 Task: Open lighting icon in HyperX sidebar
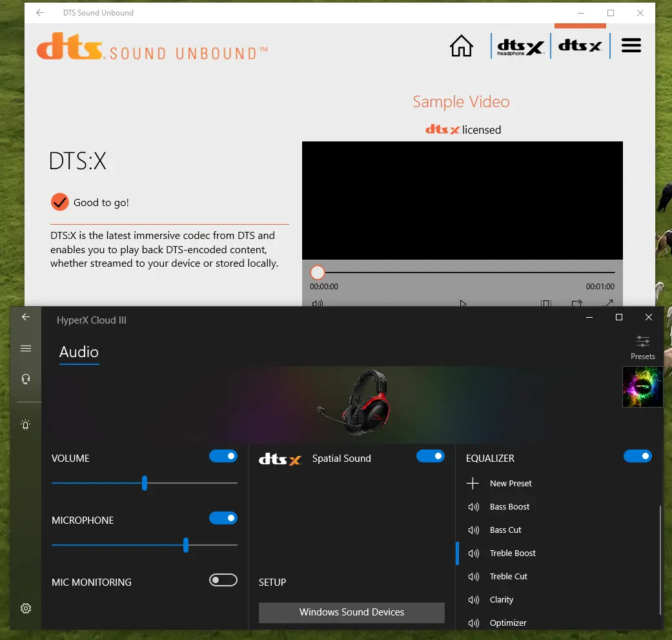[x=26, y=424]
